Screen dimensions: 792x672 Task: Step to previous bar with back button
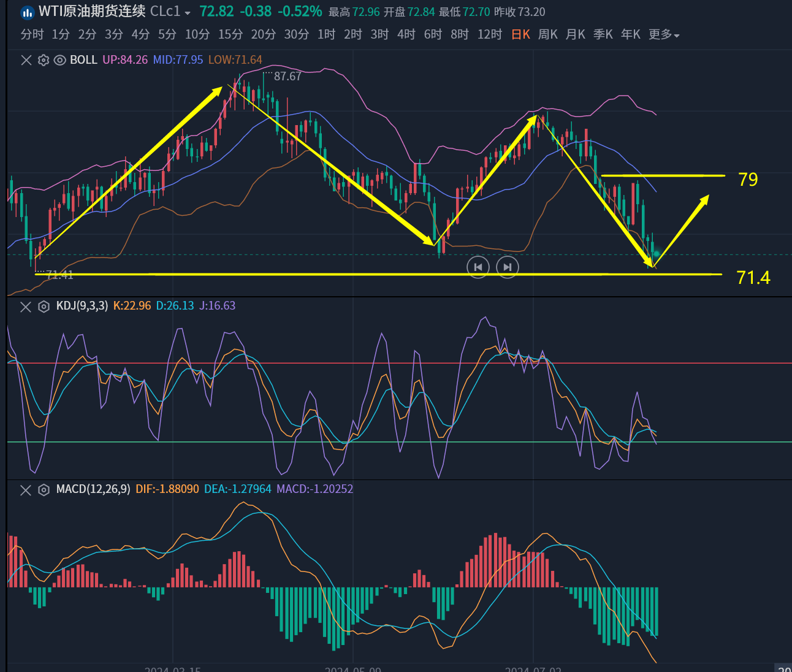pos(478,267)
